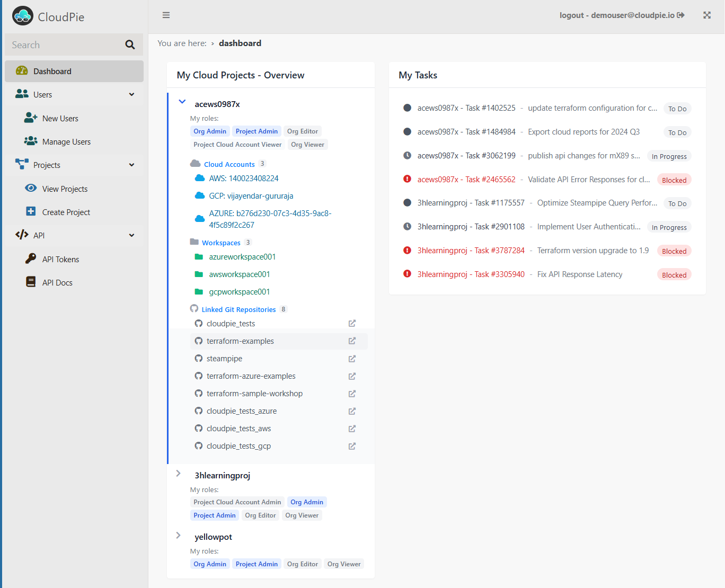Click the AZURE account b276d230 entry
725x588 pixels.
point(270,219)
